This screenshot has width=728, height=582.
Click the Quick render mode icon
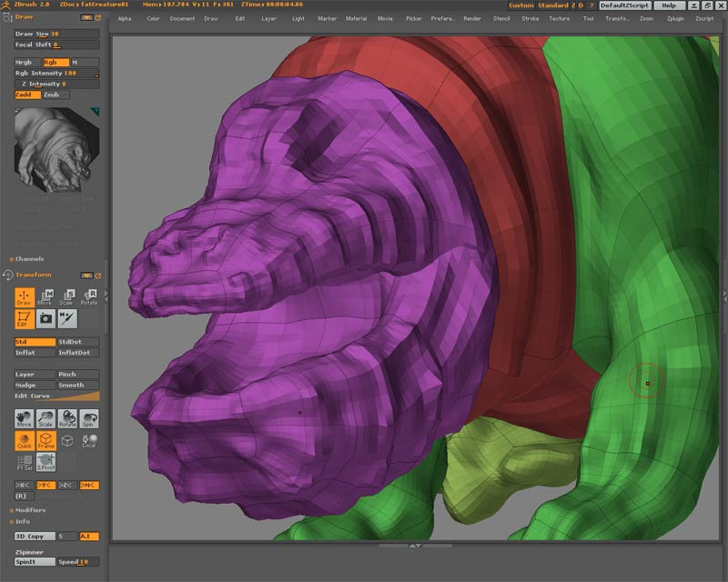pyautogui.click(x=24, y=441)
